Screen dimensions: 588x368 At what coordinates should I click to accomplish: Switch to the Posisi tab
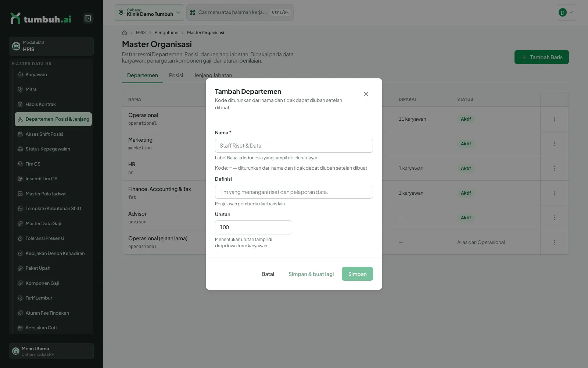coord(176,75)
